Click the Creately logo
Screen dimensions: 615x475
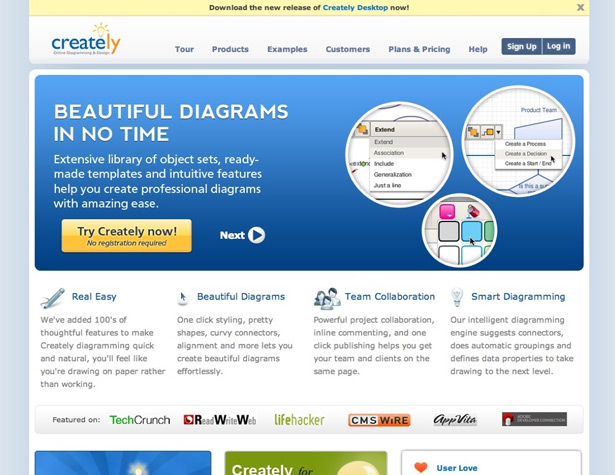click(x=86, y=39)
